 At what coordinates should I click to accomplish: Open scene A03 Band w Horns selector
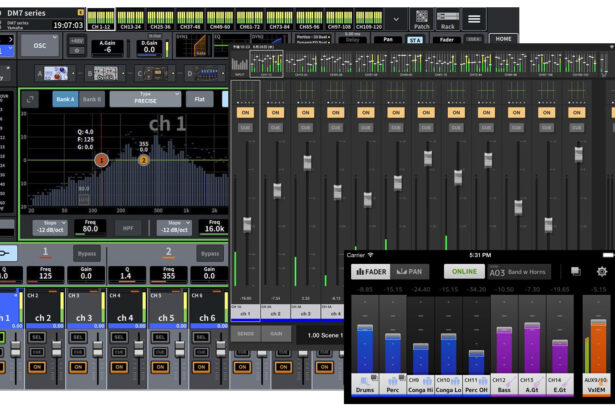[519, 272]
